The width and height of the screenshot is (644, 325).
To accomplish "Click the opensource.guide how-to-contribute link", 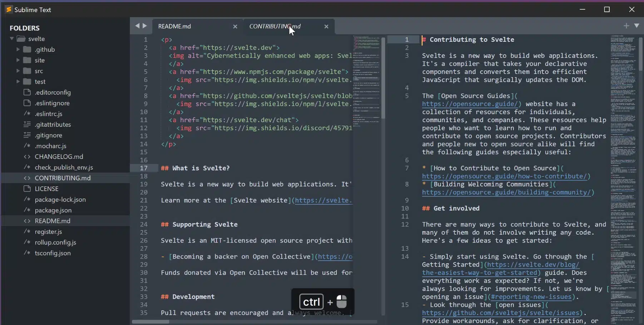I will point(504,176).
